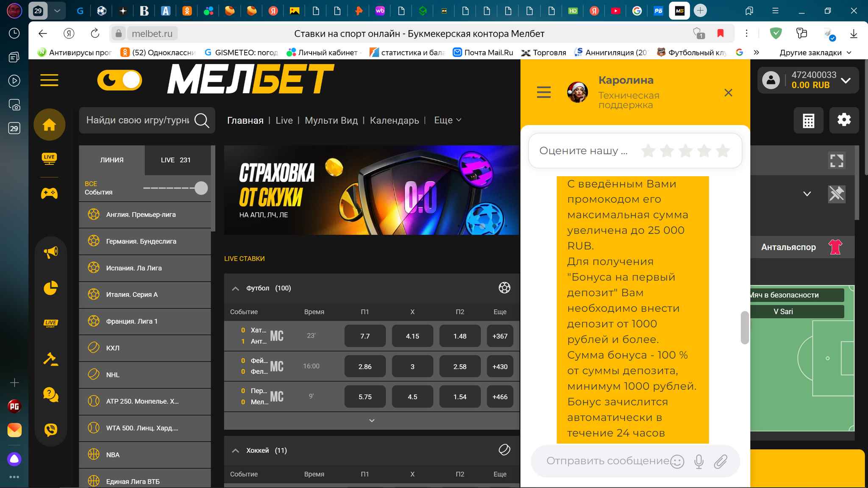The image size is (868, 488).
Task: Collapse the Футбол live section
Action: [236, 288]
